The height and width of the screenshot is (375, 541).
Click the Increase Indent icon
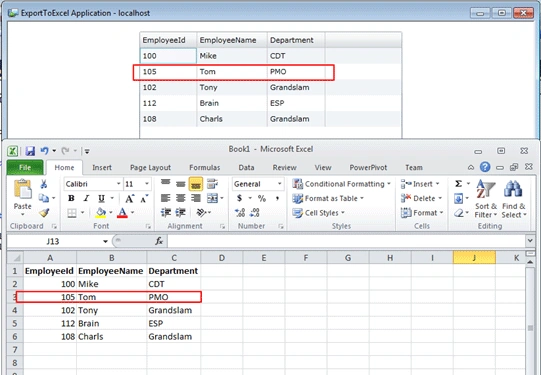pos(181,213)
